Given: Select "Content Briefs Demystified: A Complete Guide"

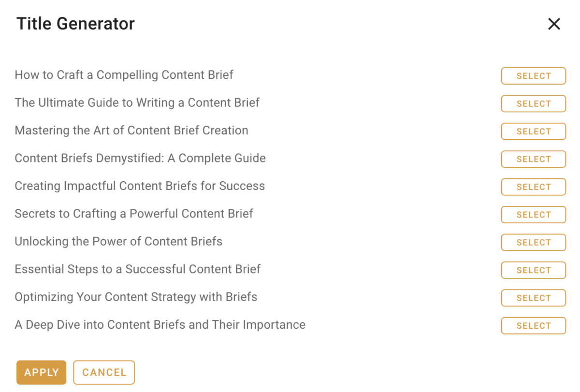Looking at the screenshot, I should pos(533,159).
